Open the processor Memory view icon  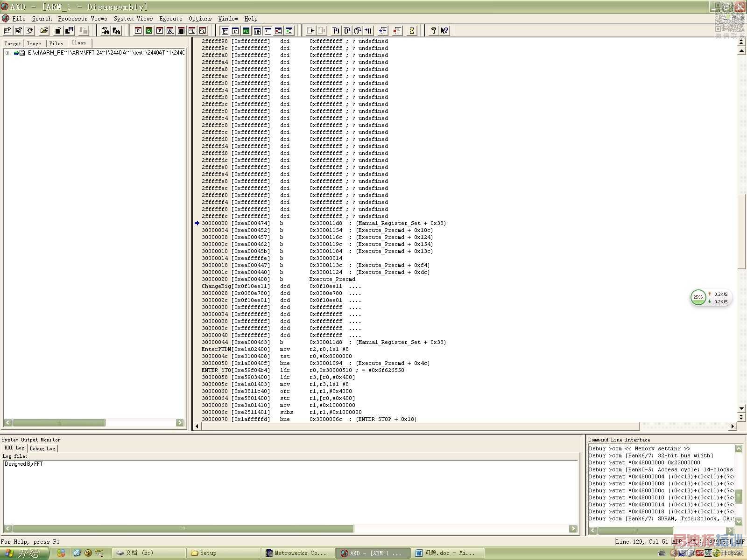181,31
